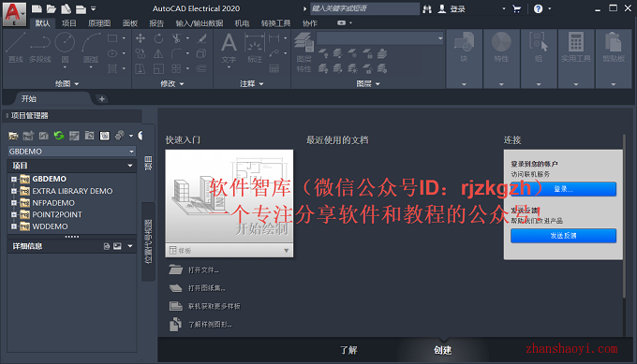Screen dimensions: 637x364
Task: Click the blue Help question mark icon
Action: point(538,9)
